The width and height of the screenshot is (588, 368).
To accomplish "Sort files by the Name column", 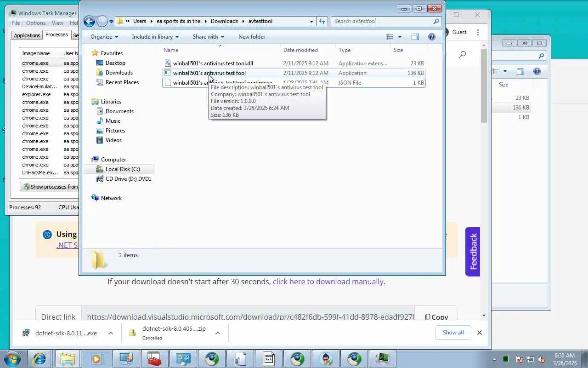I will tap(220, 50).
